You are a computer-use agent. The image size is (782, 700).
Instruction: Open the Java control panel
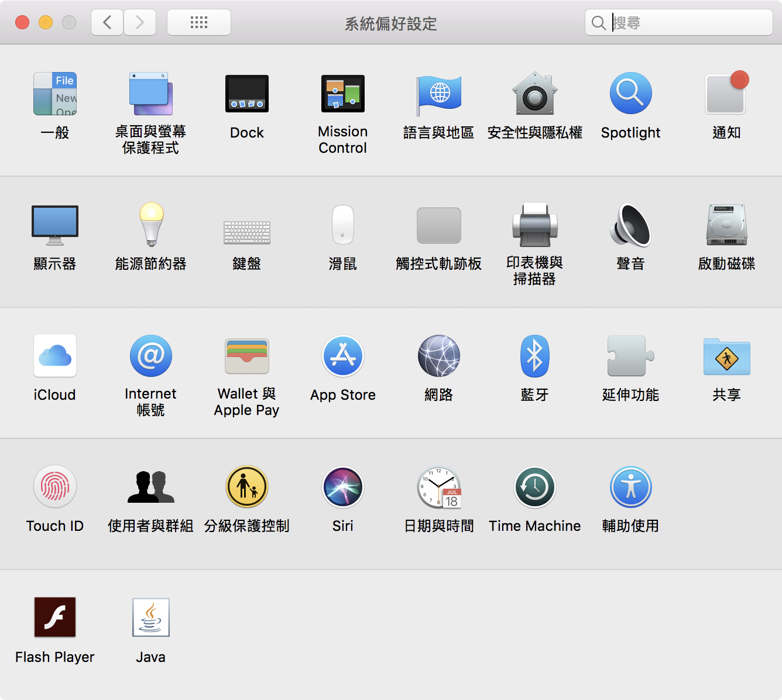pyautogui.click(x=150, y=617)
